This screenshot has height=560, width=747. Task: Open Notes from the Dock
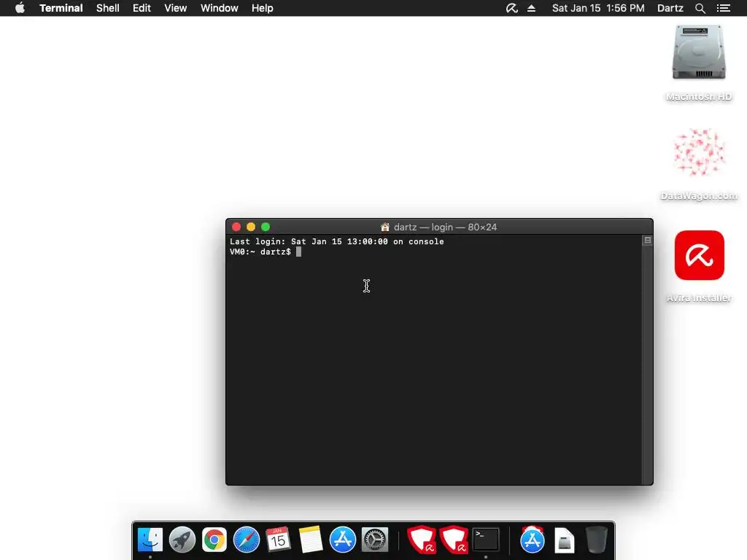[311, 540]
